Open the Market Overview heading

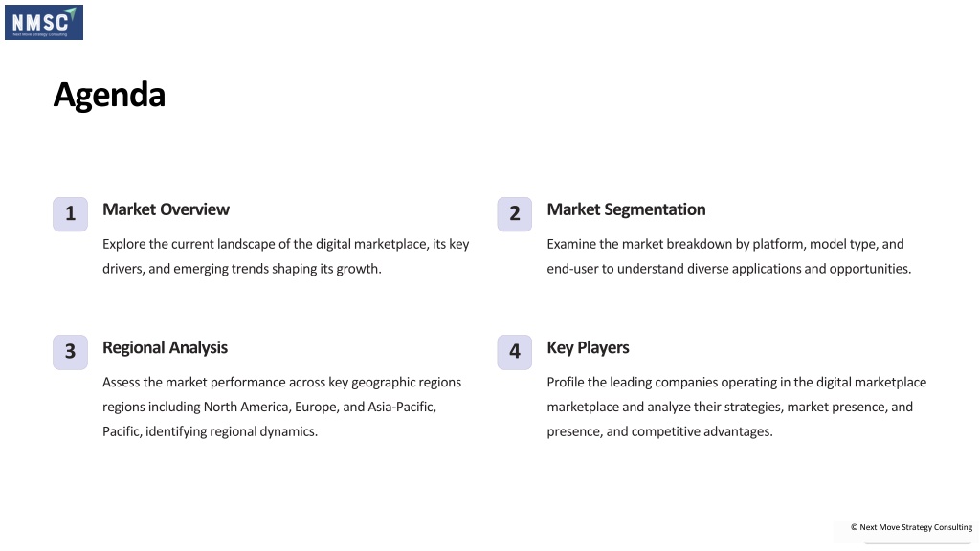166,209
